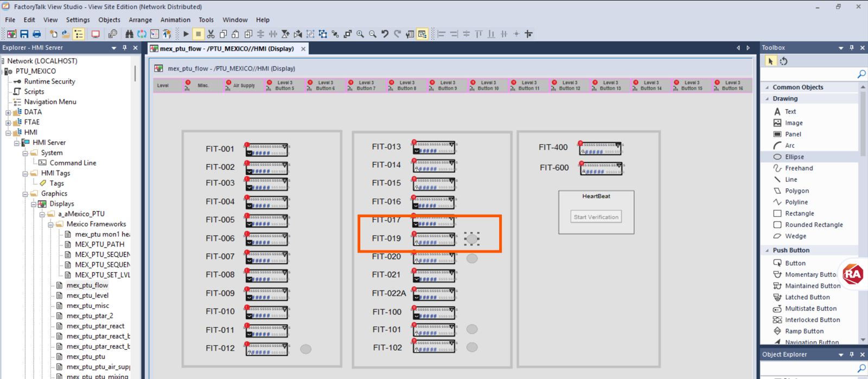Click the Cut scissors icon
The image size is (868, 379).
211,34
